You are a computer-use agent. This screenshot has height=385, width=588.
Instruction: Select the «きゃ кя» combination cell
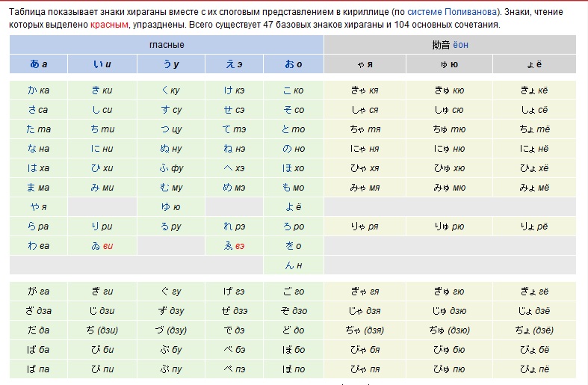click(x=365, y=90)
